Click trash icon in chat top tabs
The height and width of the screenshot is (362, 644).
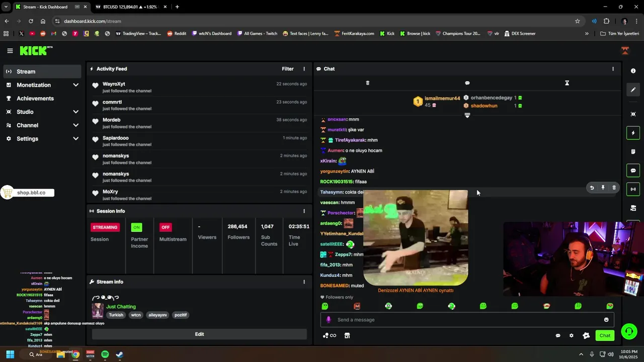pyautogui.click(x=367, y=83)
